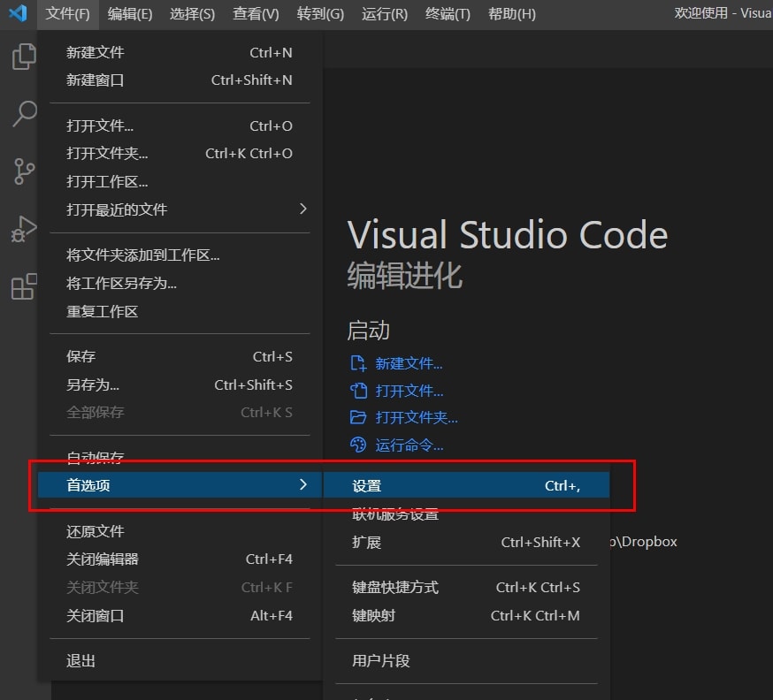Open the Search activity bar icon
This screenshot has width=773, height=700.
click(x=24, y=114)
